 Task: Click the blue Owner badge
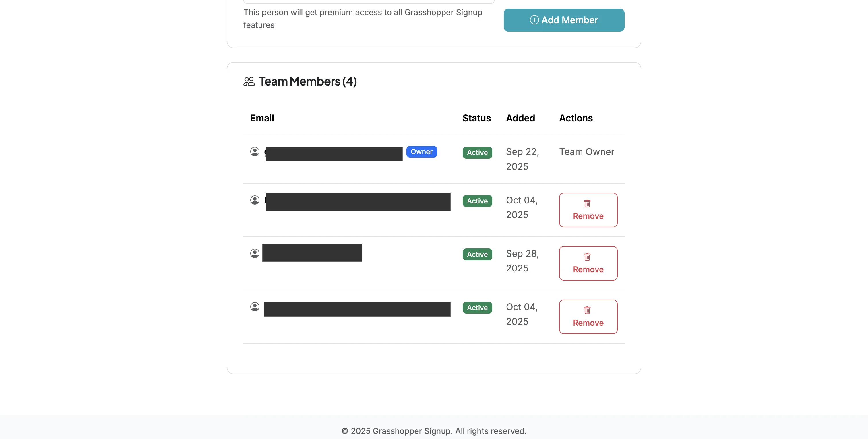(422, 151)
